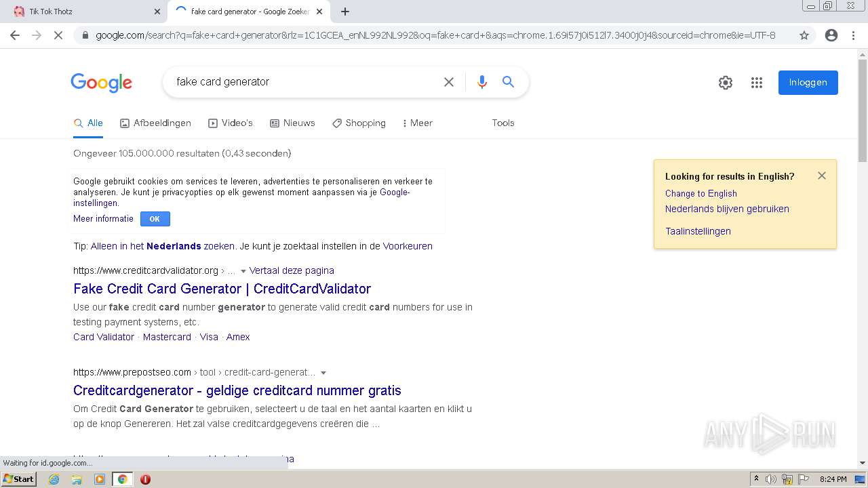Open the Google apps grid
This screenshot has width=868, height=488.
(x=757, y=83)
